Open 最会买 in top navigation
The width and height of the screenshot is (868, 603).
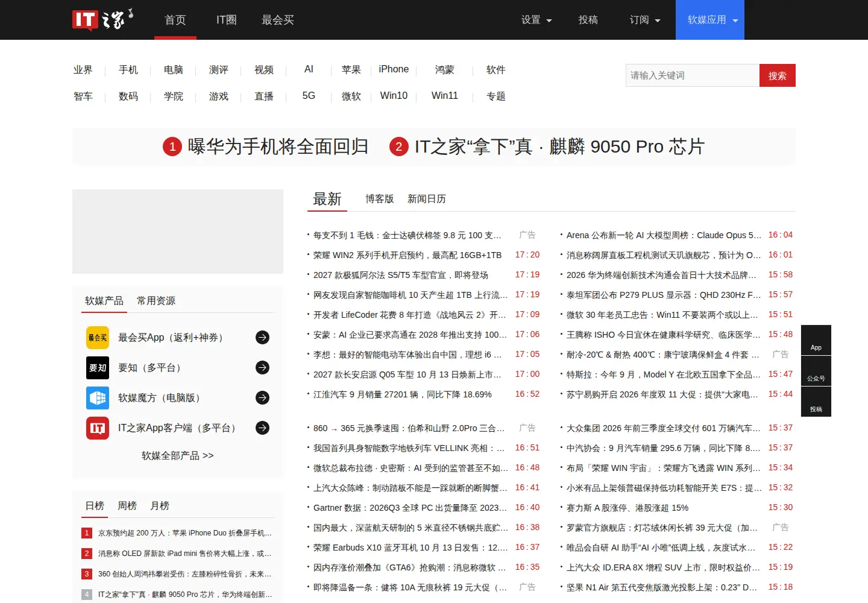278,20
